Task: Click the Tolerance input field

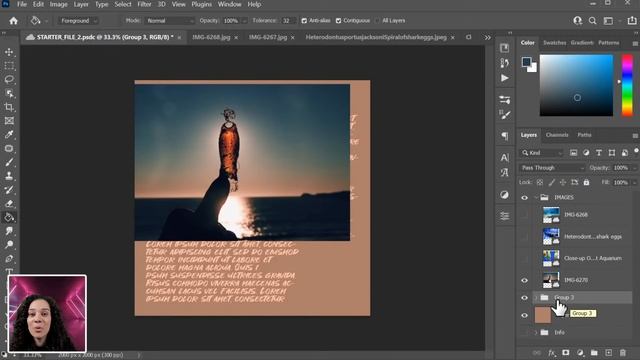Action: pyautogui.click(x=288, y=21)
